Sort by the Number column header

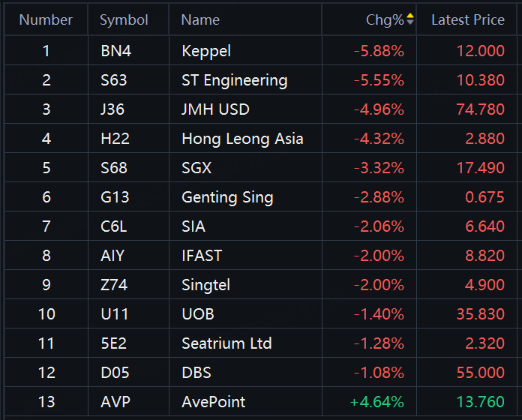point(46,19)
